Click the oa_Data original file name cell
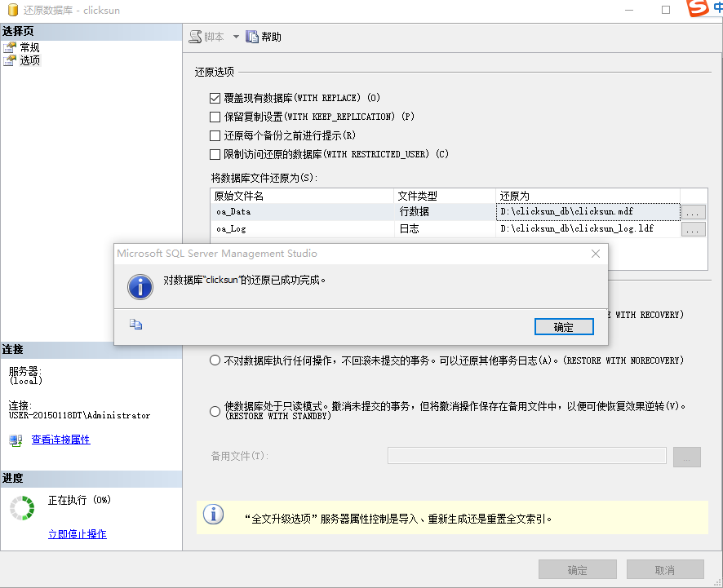Screen dimensions: 723x588 [303, 212]
